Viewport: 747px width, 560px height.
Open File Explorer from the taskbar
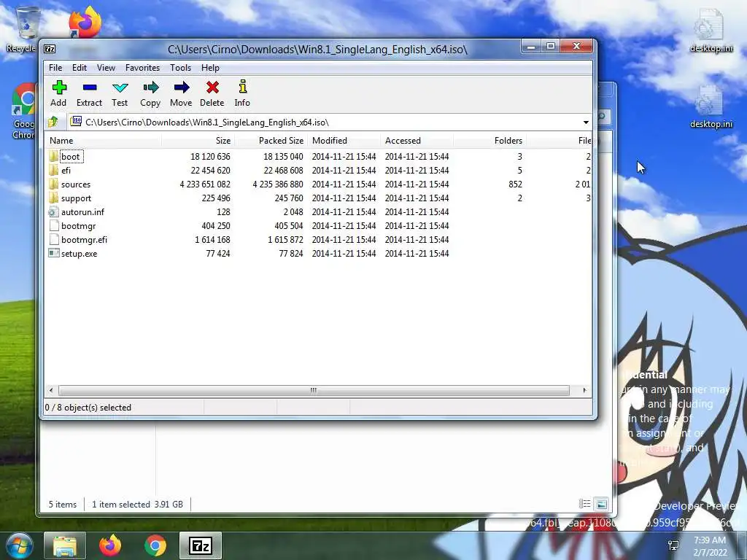[65, 545]
